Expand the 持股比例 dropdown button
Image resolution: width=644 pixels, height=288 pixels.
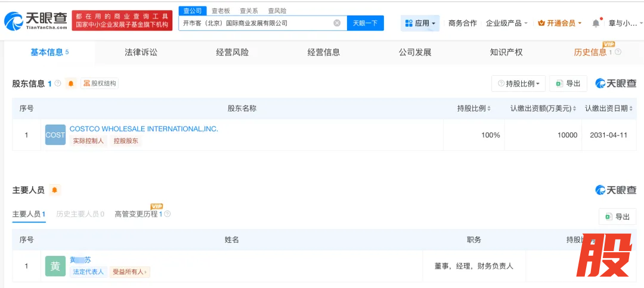point(518,83)
